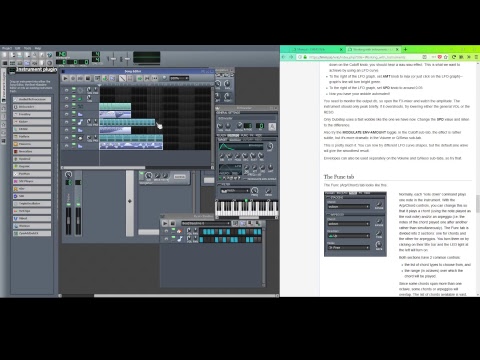
Task: Export the current project via toolbar icon
Action: (x=42, y=55)
